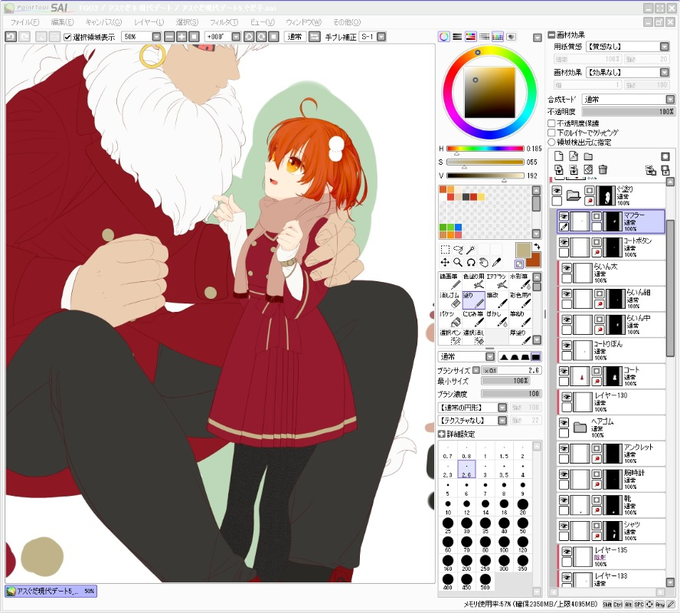Screen dimensions: 680x613
Task: Select the eyedropper color picker tool
Action: point(497,262)
